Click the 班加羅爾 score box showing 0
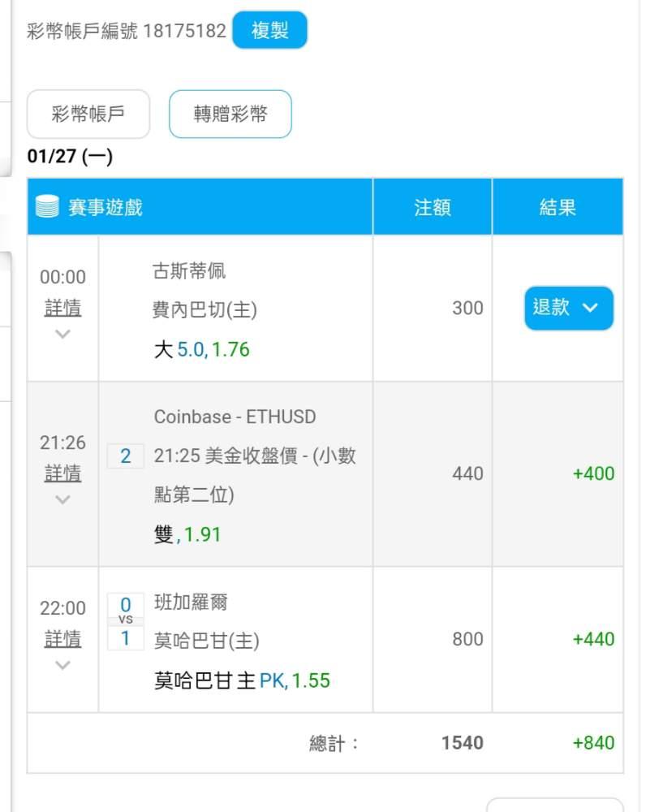Viewport: 663px width, 812px height. point(126,604)
